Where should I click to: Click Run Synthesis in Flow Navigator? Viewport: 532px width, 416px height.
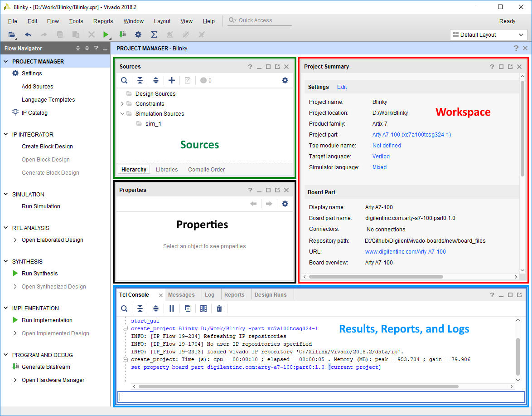(39, 274)
